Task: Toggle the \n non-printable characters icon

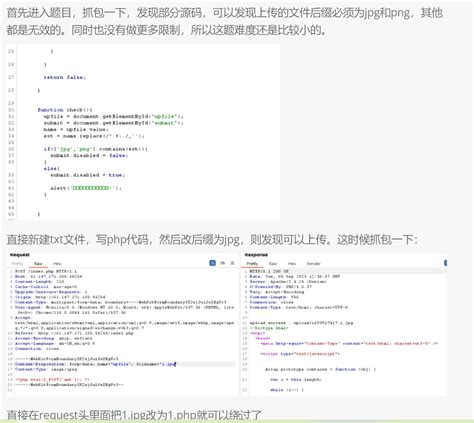Action: [x=223, y=263]
